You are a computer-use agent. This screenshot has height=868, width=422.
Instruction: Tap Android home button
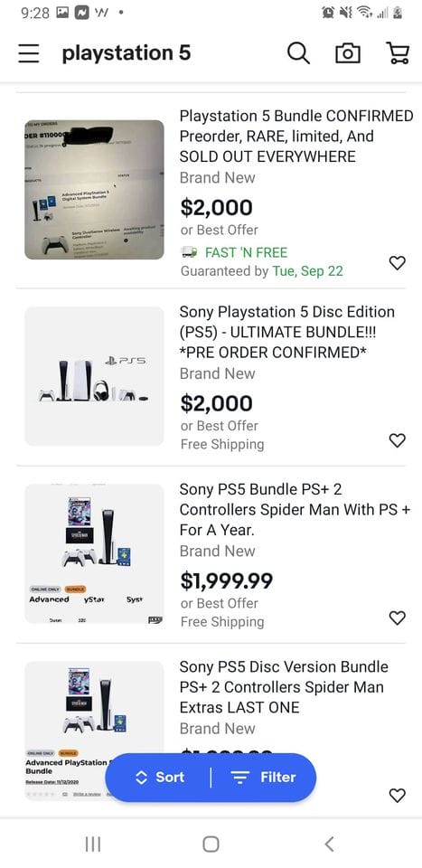(211, 844)
